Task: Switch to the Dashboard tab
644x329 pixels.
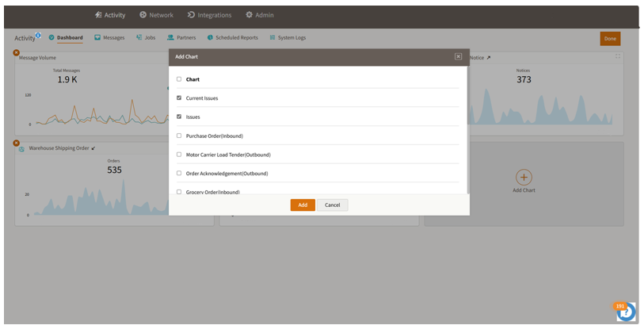Action: click(x=66, y=37)
